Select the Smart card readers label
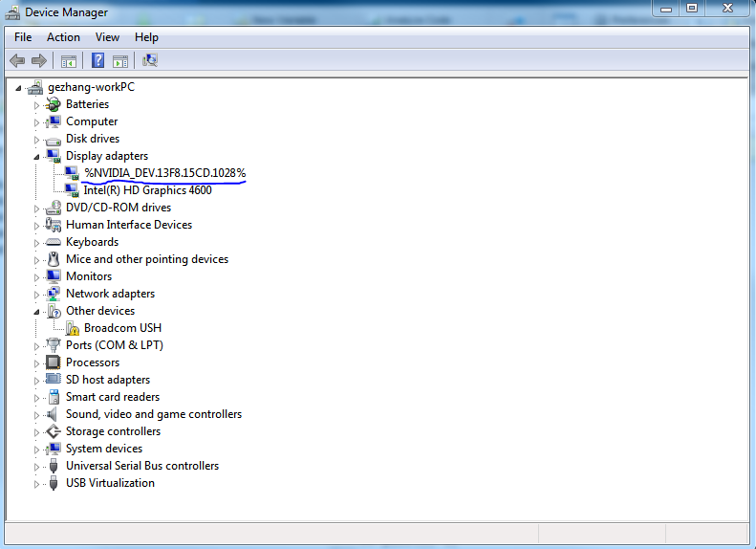The image size is (756, 549). (x=113, y=397)
